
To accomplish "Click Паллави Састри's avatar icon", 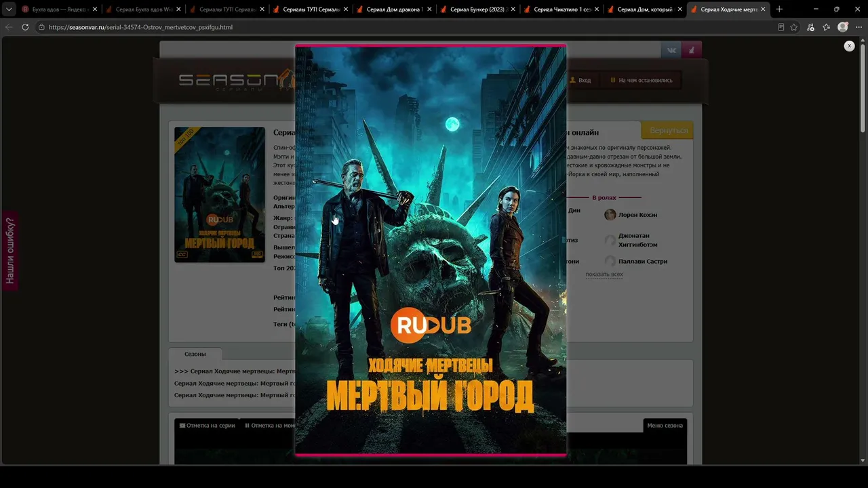I will [610, 261].
